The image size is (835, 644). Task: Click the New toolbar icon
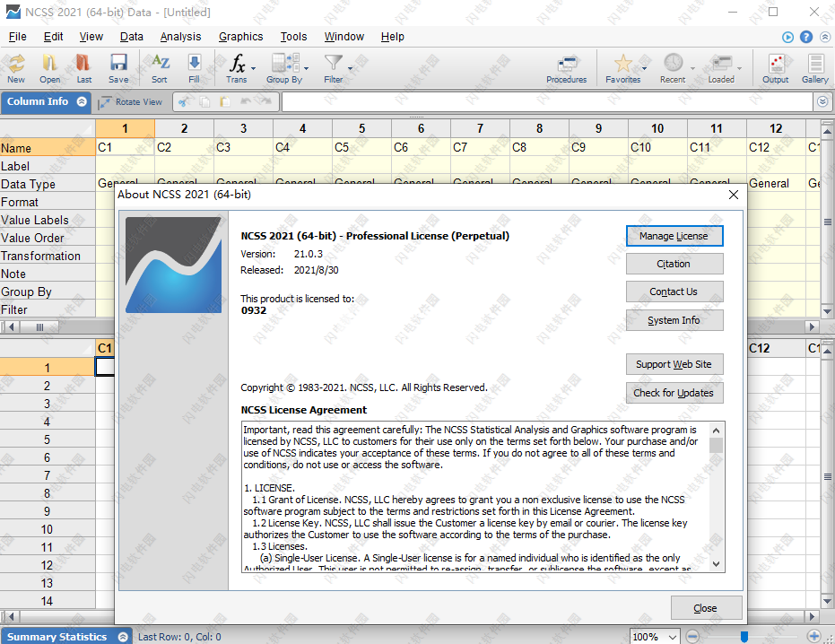point(16,67)
